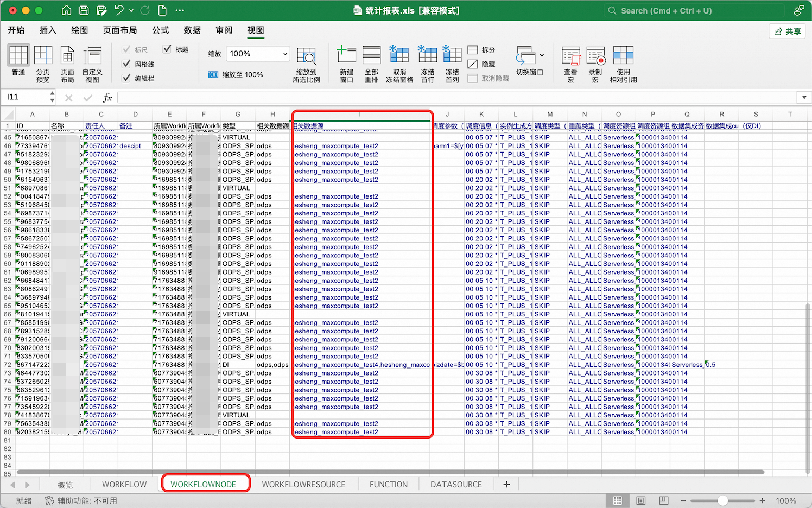The height and width of the screenshot is (508, 812).
Task: Click the fx insert function icon
Action: point(107,98)
